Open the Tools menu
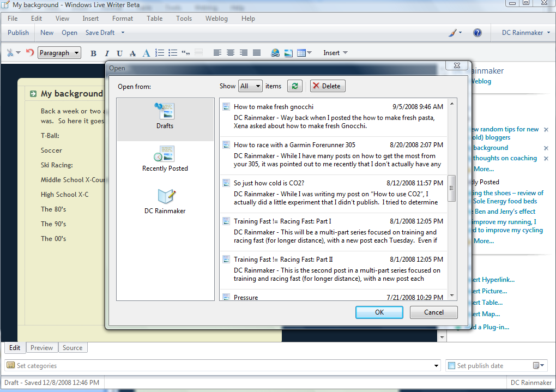The image size is (556, 392). tap(184, 19)
